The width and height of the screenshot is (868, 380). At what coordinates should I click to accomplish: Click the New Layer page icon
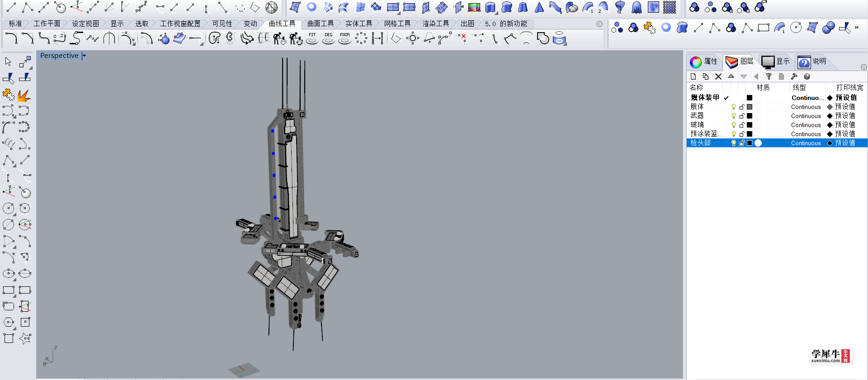pyautogui.click(x=693, y=76)
